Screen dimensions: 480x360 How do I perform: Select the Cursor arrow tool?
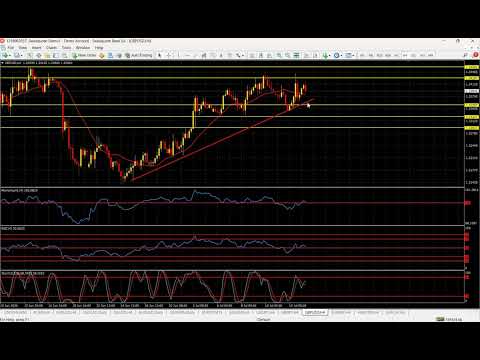tap(160, 55)
